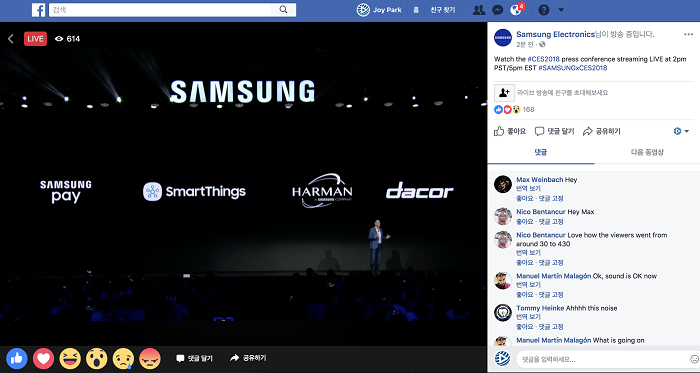The width and height of the screenshot is (700, 373).
Task: Translate Nico's 'Love how the viewers' comment
Action: (528, 253)
